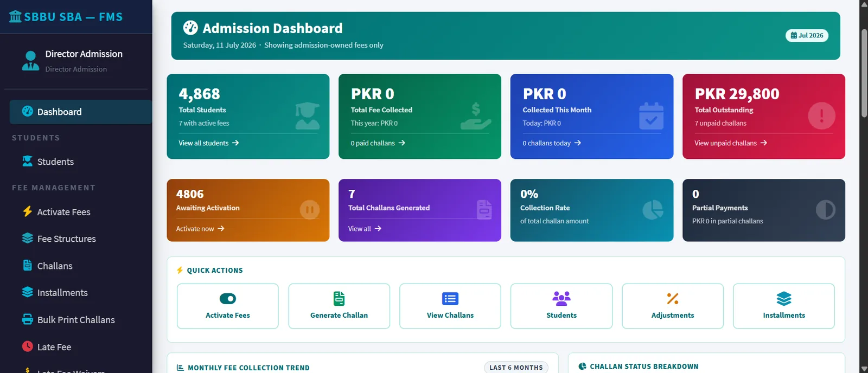Click the pause icon on Awaiting Activation card
Image resolution: width=868 pixels, height=373 pixels.
point(310,210)
